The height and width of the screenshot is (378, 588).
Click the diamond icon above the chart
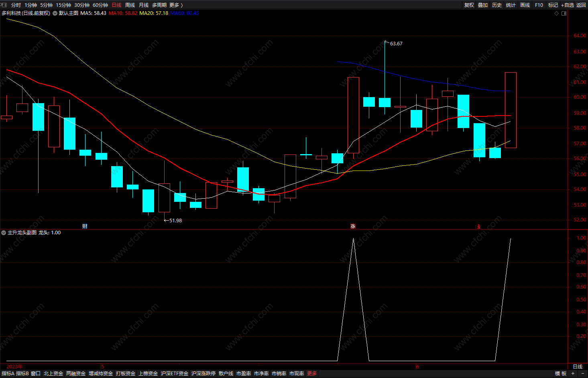point(556,13)
